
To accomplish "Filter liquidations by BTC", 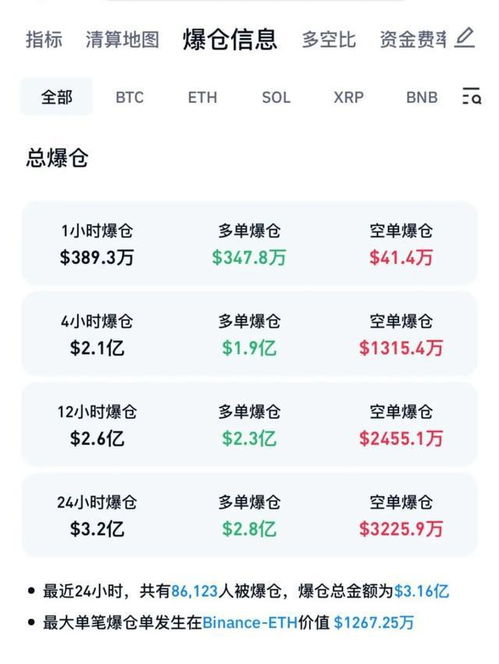I will [x=130, y=97].
